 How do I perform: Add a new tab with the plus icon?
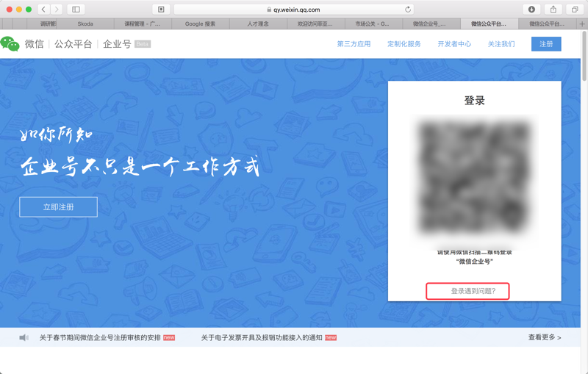(582, 24)
